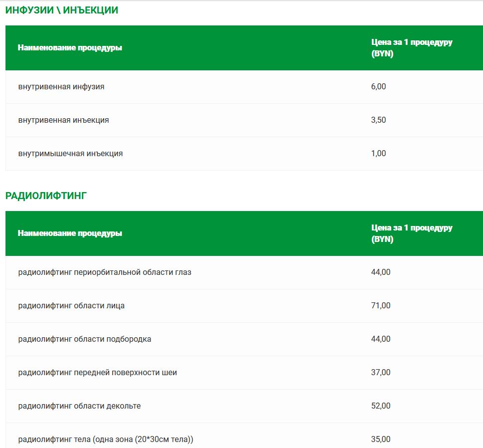Select the "внутримышечная инъекция" procedure name
This screenshot has height=448, width=483.
tap(70, 154)
